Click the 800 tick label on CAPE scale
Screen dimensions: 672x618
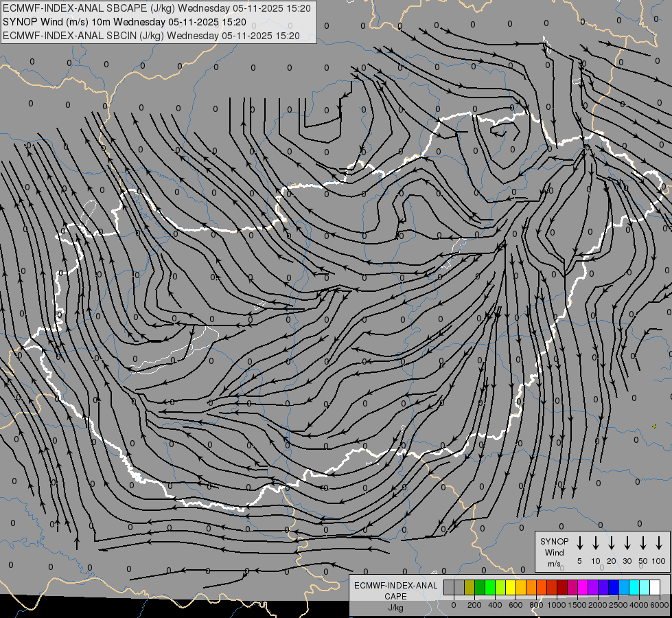pos(536,605)
